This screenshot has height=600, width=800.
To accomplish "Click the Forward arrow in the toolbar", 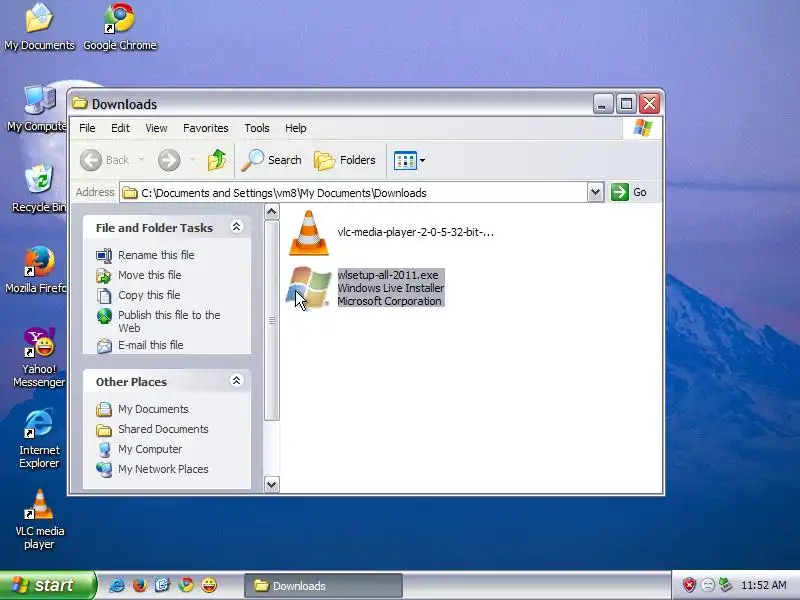I will point(169,160).
